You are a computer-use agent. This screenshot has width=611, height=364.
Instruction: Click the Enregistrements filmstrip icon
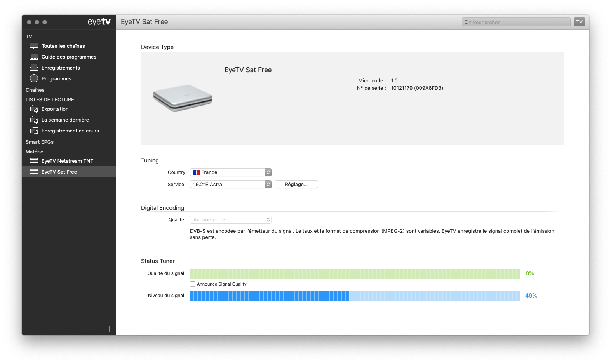(34, 68)
